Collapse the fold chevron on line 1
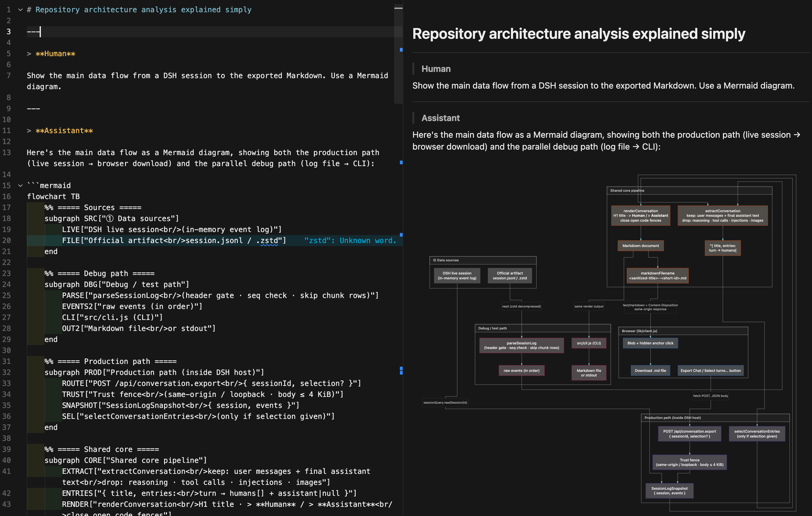 20,10
